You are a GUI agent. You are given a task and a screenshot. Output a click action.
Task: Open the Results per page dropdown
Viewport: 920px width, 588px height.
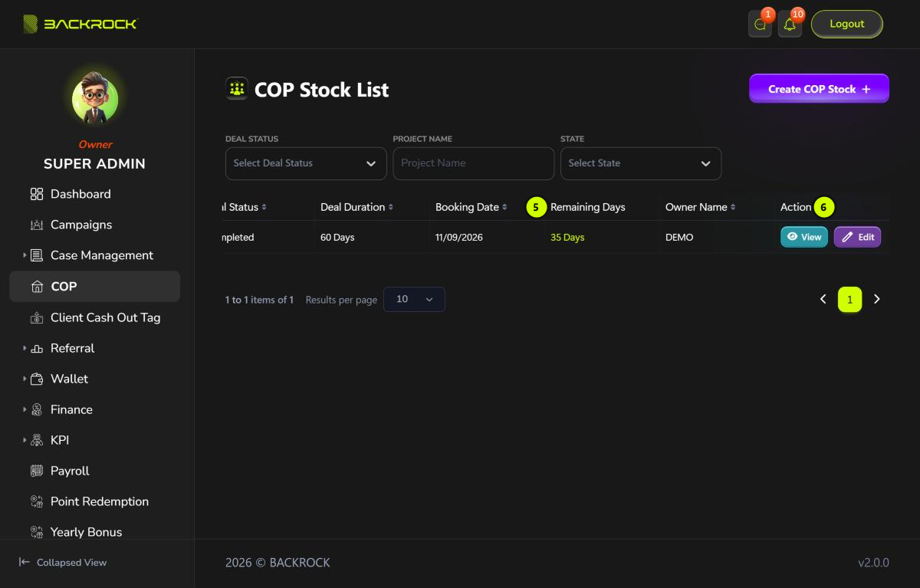point(414,299)
